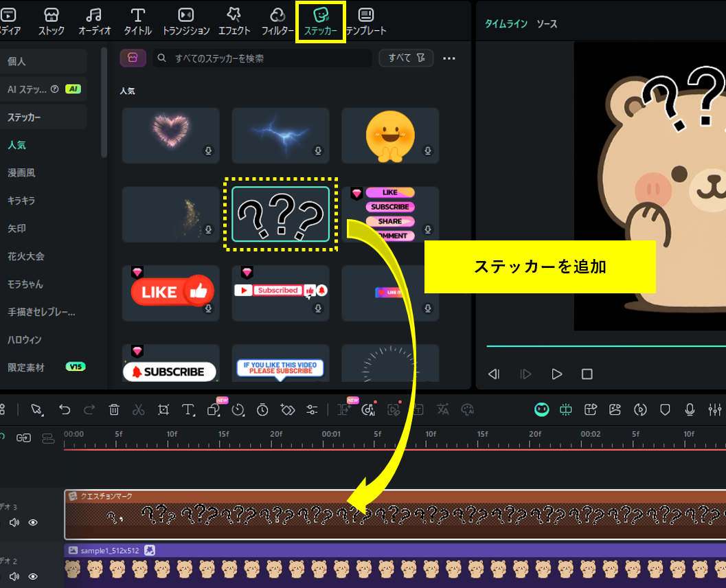Open the AI Copilot robot icon

coord(541,409)
